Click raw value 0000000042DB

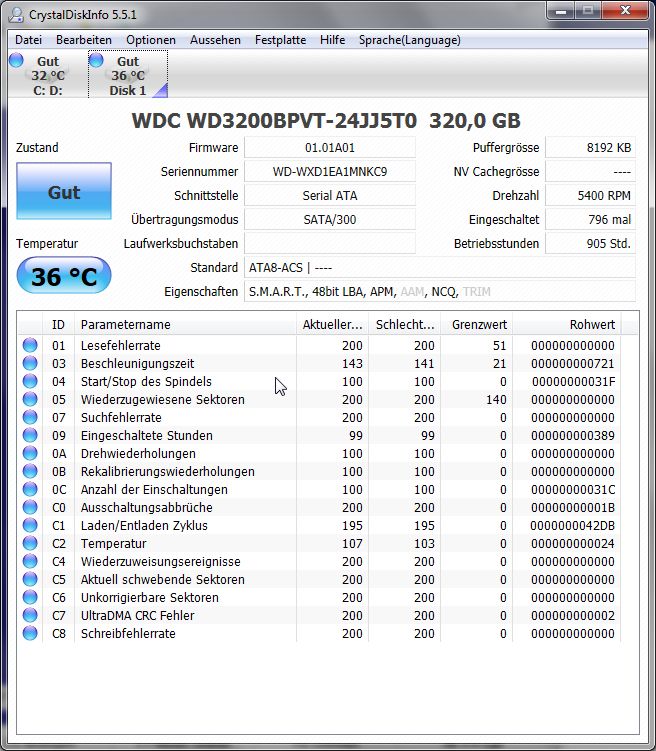(x=572, y=525)
